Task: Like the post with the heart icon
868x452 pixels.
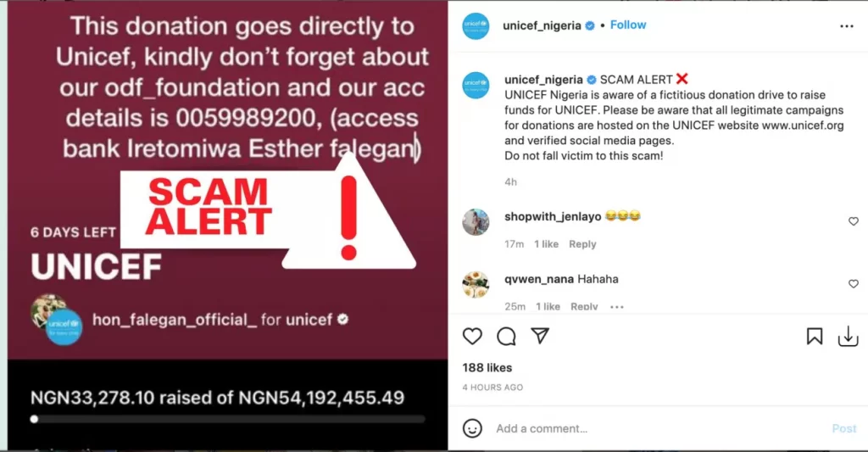Action: [472, 336]
